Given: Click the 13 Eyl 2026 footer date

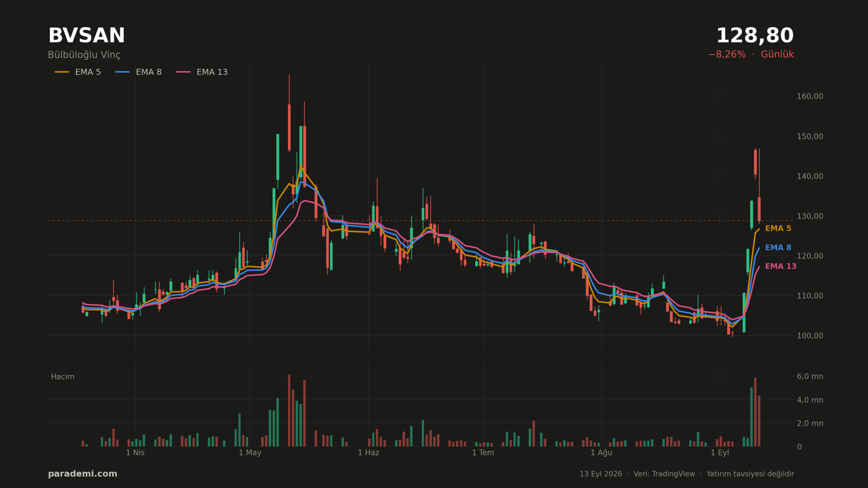Looking at the screenshot, I should click(601, 474).
